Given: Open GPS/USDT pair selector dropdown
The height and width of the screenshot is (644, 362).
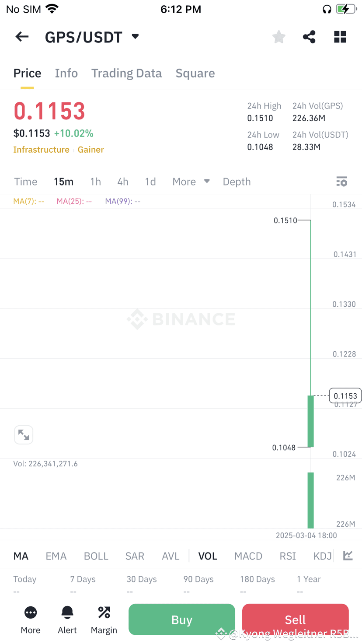Looking at the screenshot, I should (x=135, y=37).
